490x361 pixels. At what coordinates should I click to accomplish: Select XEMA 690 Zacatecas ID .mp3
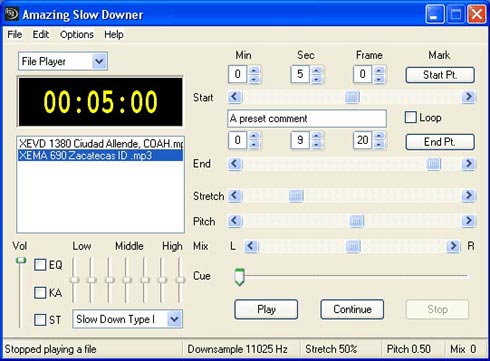100,155
